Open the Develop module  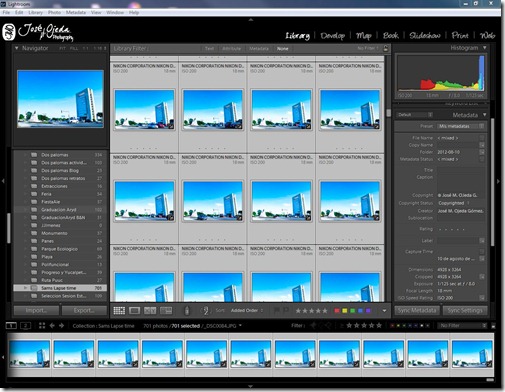coord(332,35)
